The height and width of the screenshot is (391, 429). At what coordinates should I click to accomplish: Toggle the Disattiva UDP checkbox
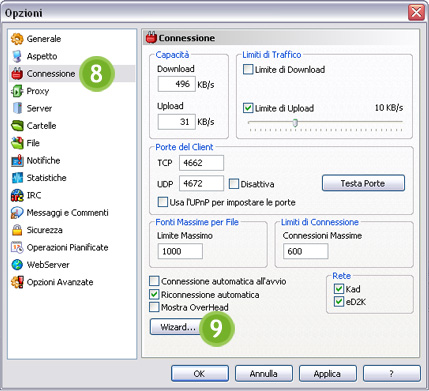pyautogui.click(x=234, y=184)
